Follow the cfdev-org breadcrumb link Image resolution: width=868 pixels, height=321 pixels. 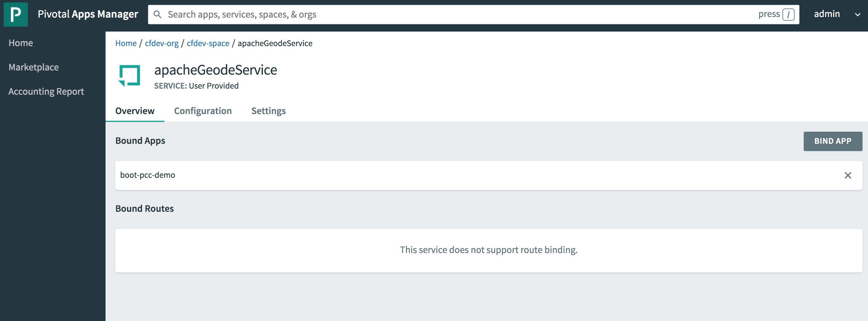(x=162, y=43)
